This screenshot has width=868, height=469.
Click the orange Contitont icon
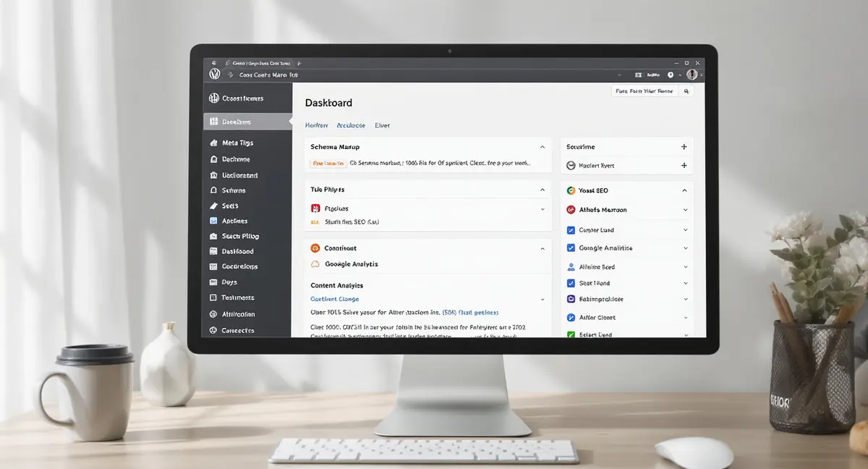pyautogui.click(x=315, y=248)
